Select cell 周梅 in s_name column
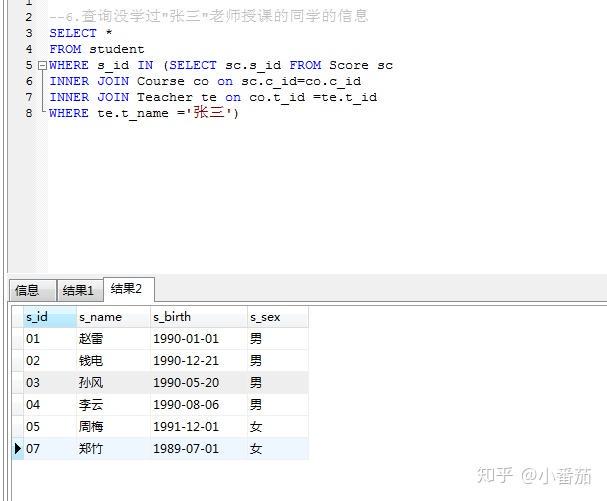This screenshot has height=501, width=607. point(113,427)
